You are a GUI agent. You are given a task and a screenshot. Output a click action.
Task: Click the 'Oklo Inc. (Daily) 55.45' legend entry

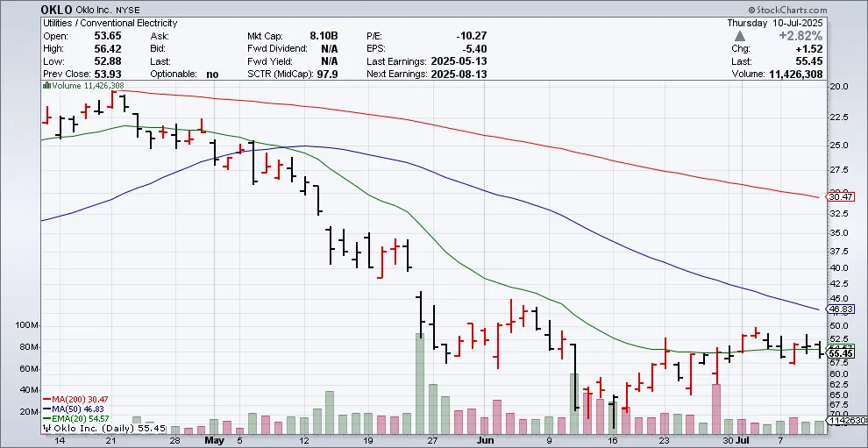[x=109, y=428]
